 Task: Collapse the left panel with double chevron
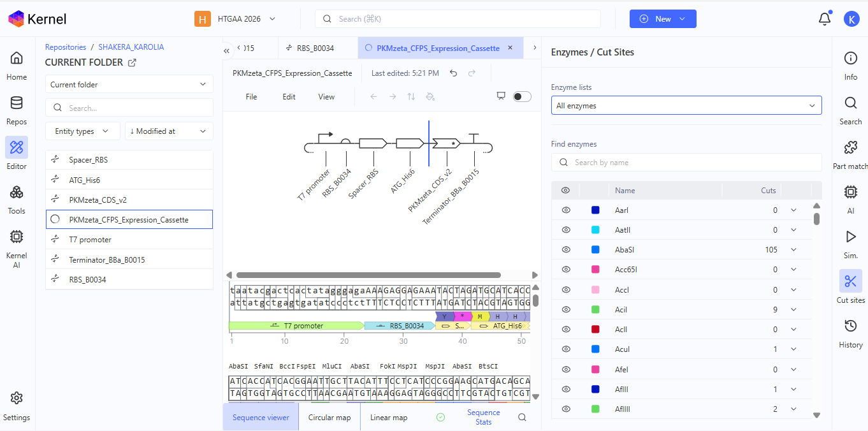point(227,50)
